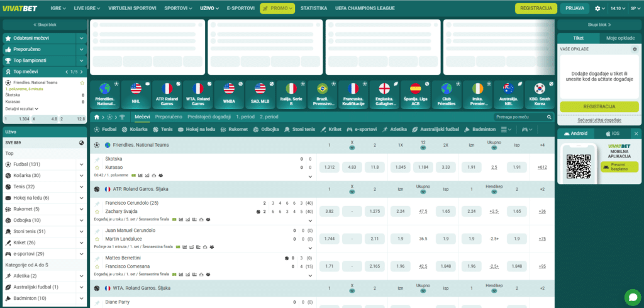Viewport: 644px width, 308px height.
Task: Click the trophy icon in breadcrumb
Action: (x=122, y=117)
